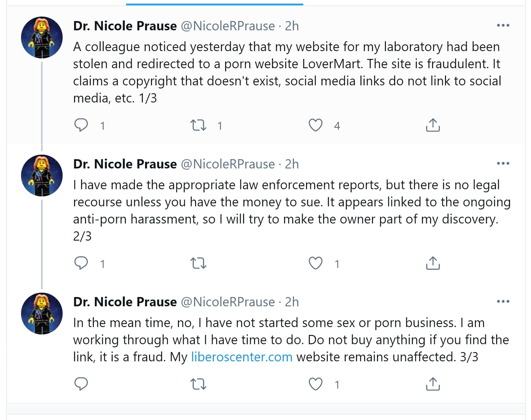The width and height of the screenshot is (531, 420).
Task: Reply to the tweet marked 3/3
Action: click(81, 384)
